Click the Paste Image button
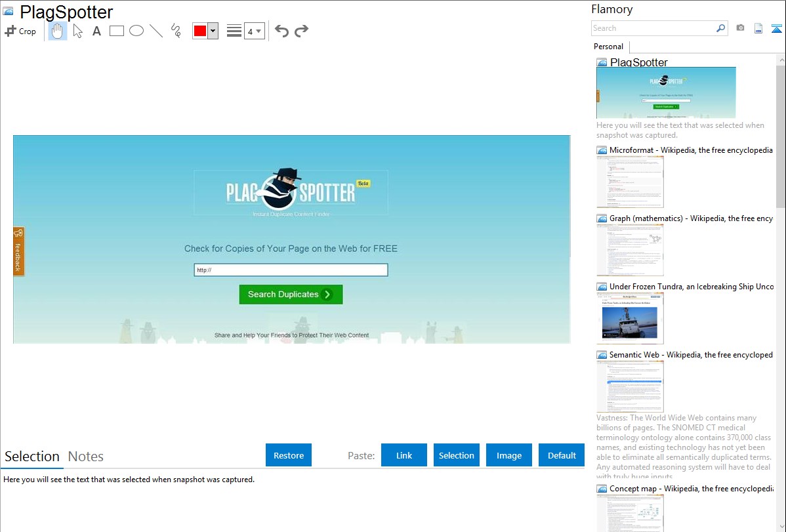This screenshot has width=786, height=532. (508, 455)
